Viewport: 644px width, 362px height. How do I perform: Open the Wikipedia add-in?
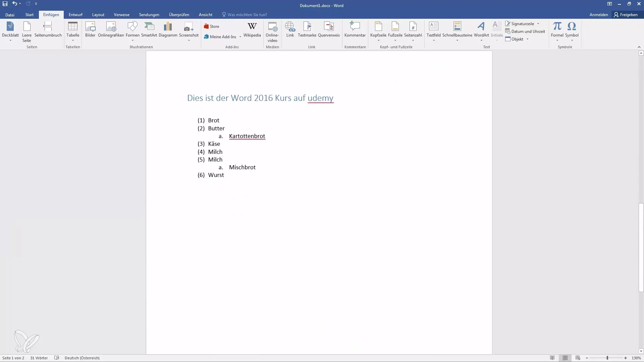(252, 29)
